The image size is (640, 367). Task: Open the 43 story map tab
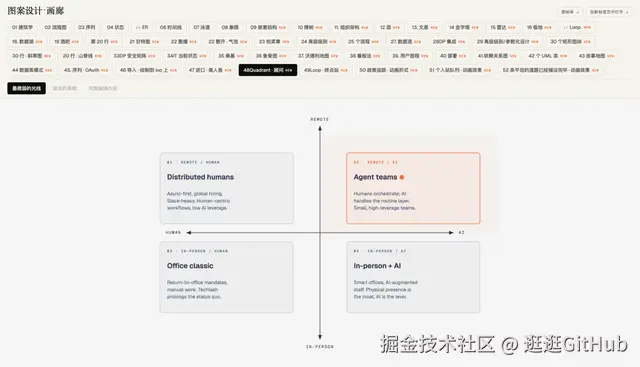[x=596, y=56]
